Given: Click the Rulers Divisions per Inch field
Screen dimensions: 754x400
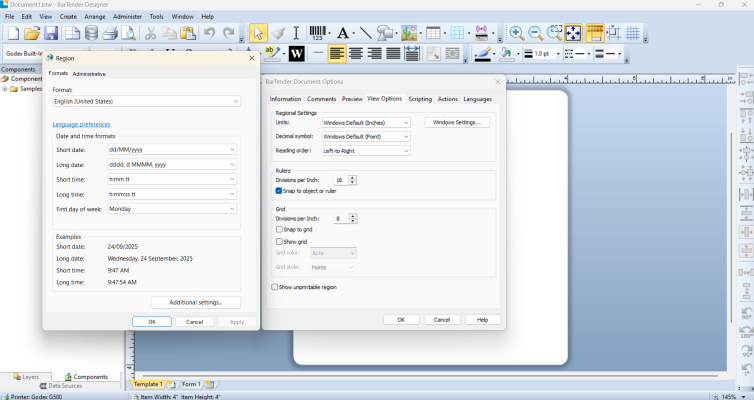Looking at the screenshot, I should (340, 180).
